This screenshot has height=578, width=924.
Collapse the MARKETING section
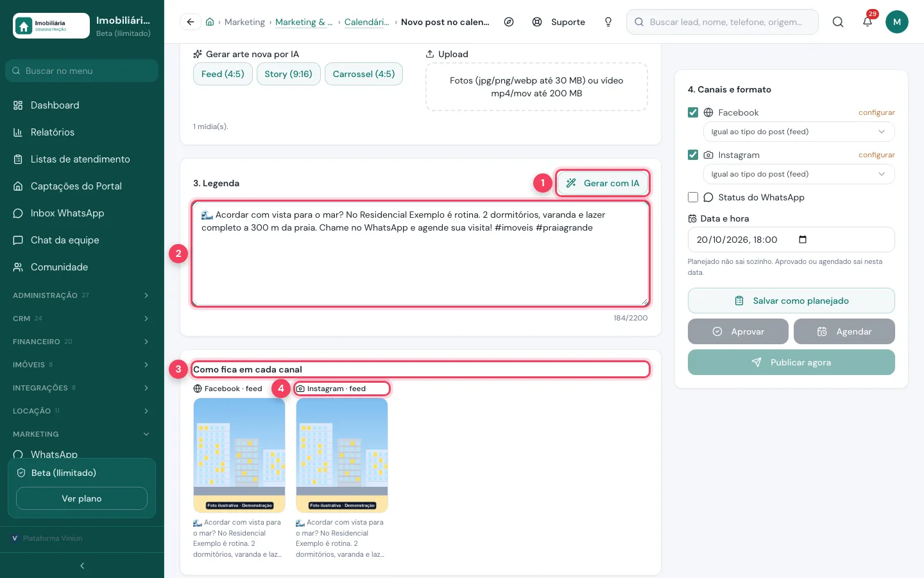click(82, 434)
